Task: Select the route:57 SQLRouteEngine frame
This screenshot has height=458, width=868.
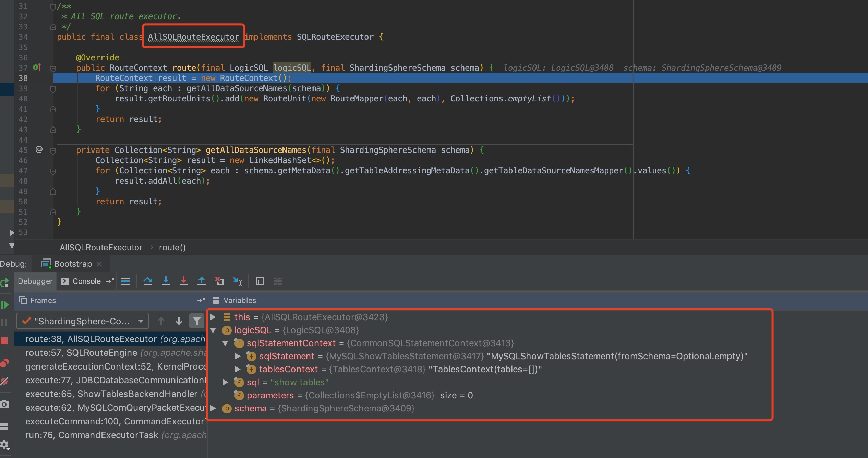Action: (x=81, y=352)
